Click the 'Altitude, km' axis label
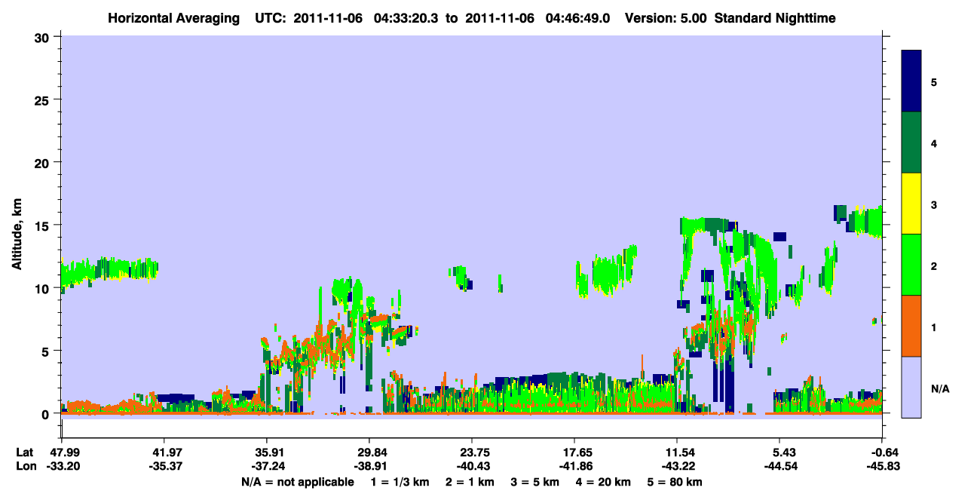Viewport: 980px width, 503px height. [x=17, y=236]
